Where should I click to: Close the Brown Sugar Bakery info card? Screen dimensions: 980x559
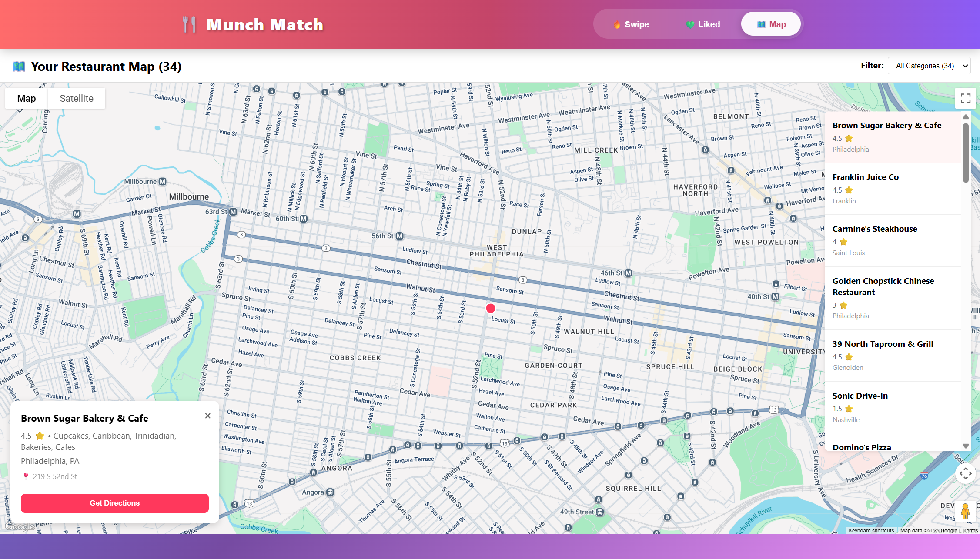(207, 416)
